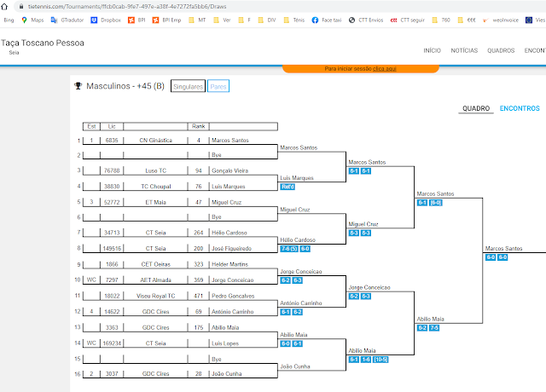Click player Helder Martins in row 9
Screen dimensions: 546x392
tap(229, 264)
